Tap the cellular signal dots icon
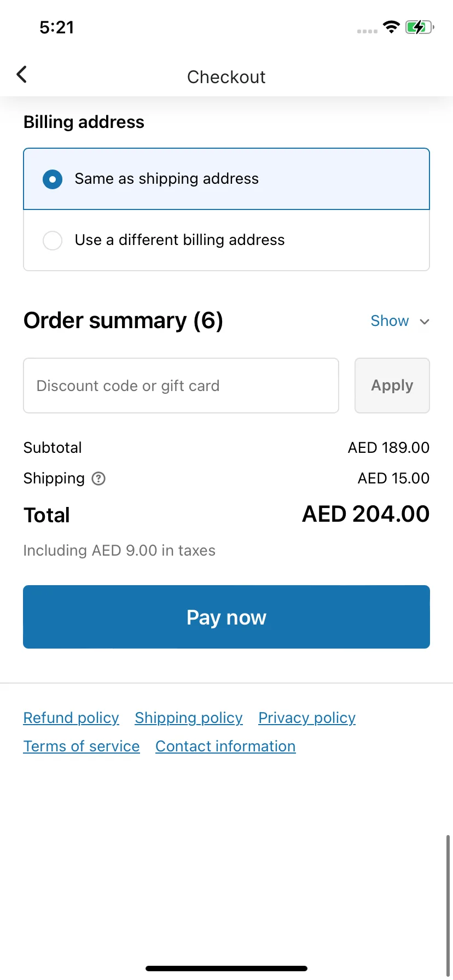Image resolution: width=453 pixels, height=980 pixels. point(367,31)
